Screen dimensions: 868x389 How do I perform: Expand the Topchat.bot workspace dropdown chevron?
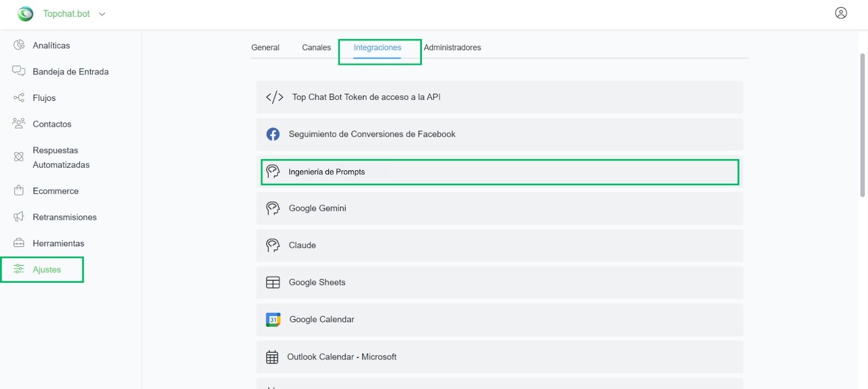(x=102, y=14)
